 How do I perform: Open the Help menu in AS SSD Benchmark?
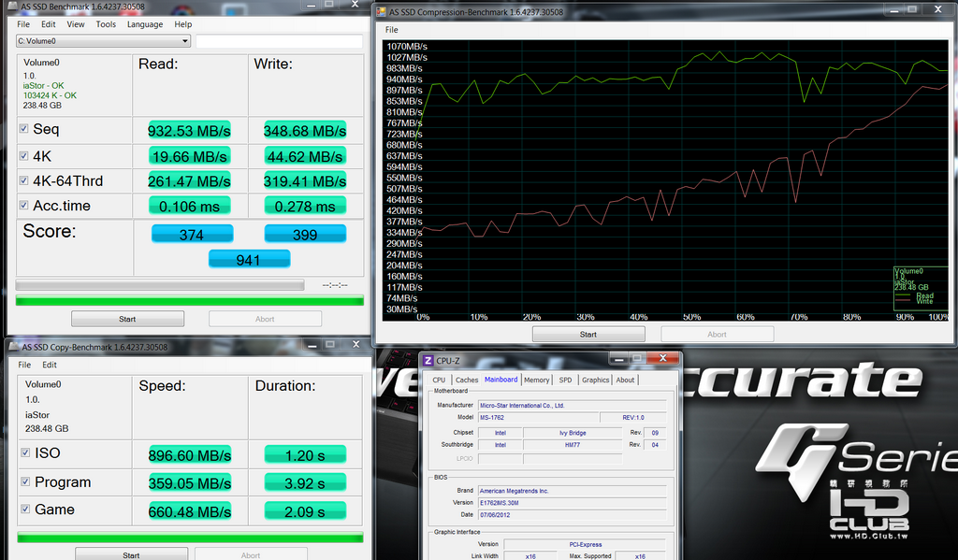click(182, 24)
